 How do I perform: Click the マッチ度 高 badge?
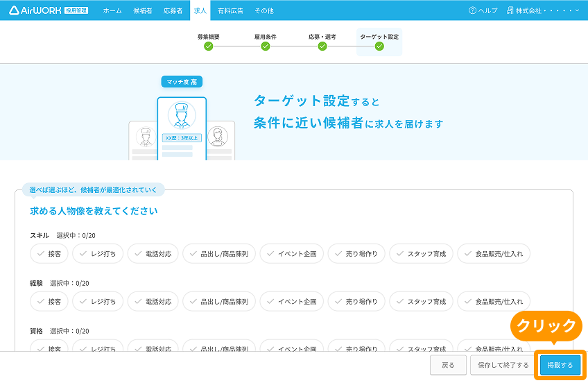click(182, 82)
